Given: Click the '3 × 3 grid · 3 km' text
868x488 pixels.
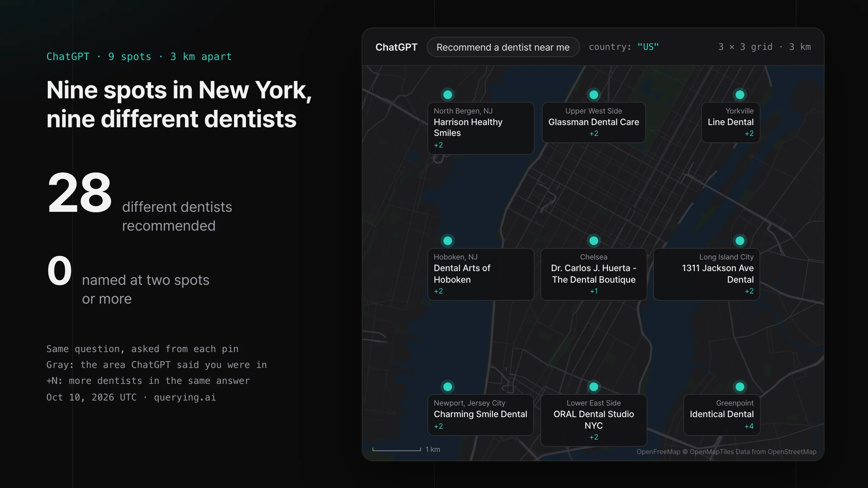Looking at the screenshot, I should (765, 47).
